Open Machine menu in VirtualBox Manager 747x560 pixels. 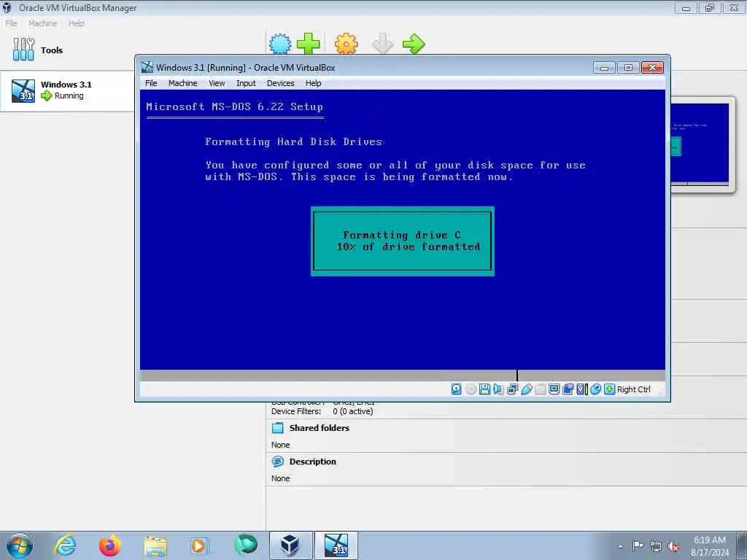pos(42,23)
